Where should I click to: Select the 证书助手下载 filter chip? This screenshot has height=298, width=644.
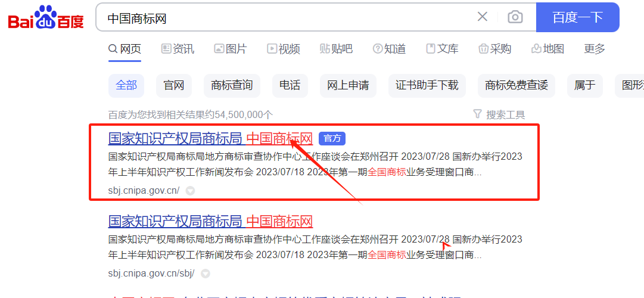[427, 86]
